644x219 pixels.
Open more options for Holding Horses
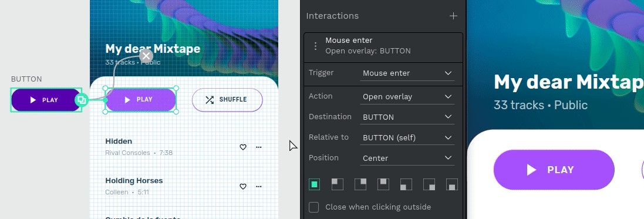tap(259, 186)
